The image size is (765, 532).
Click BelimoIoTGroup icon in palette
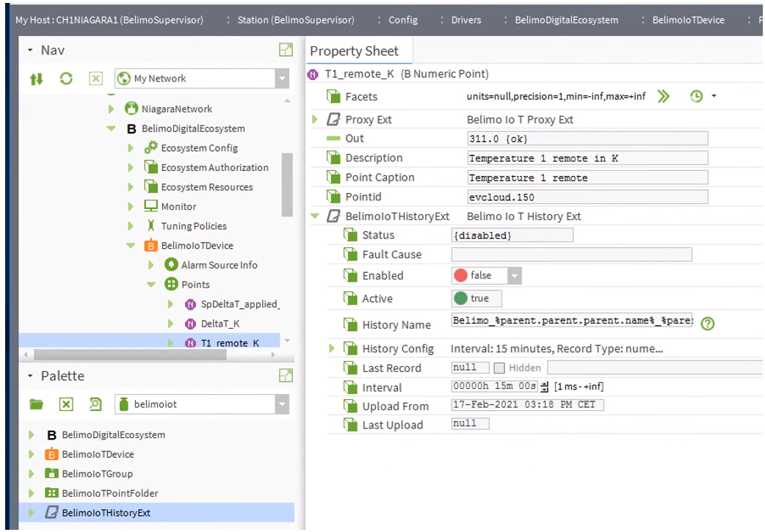click(51, 473)
